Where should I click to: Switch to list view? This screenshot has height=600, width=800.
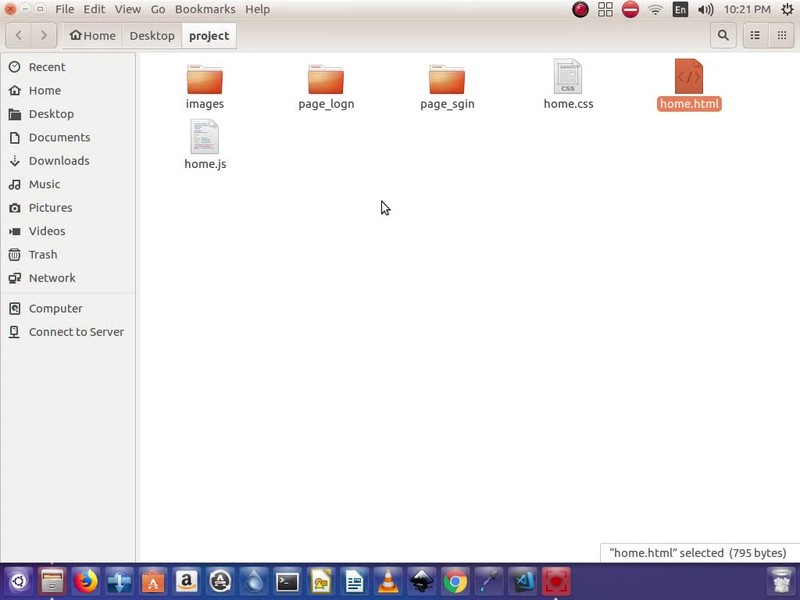pyautogui.click(x=755, y=35)
